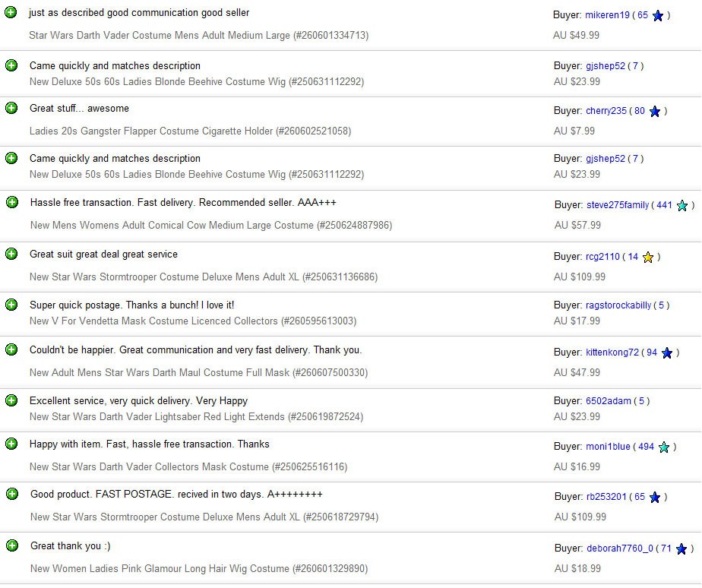The image size is (702, 588).
Task: Click the blue star next to deborah7760_0's rating
Action: click(681, 548)
